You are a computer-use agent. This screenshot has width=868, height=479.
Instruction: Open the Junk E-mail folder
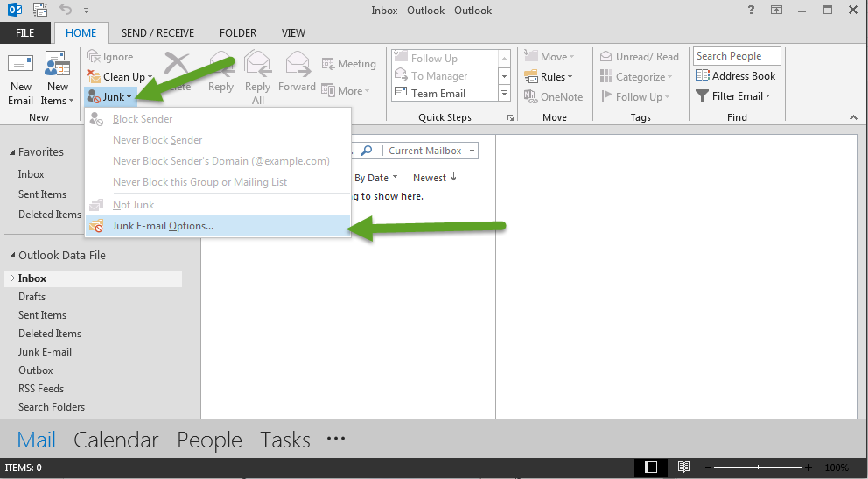(45, 352)
